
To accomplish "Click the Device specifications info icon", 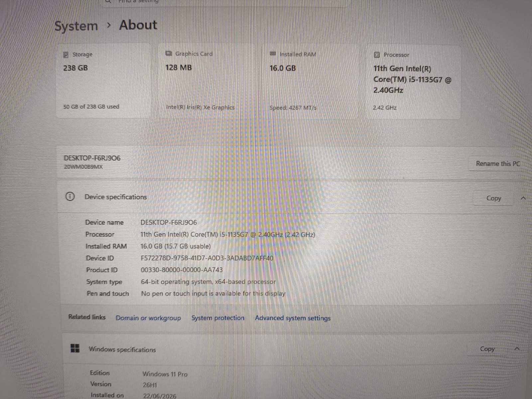I will point(70,196).
